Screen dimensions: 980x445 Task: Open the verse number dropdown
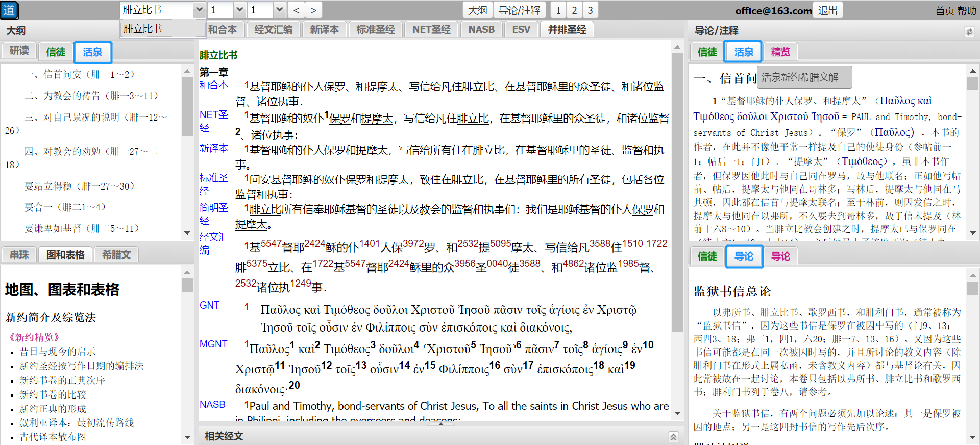(279, 10)
